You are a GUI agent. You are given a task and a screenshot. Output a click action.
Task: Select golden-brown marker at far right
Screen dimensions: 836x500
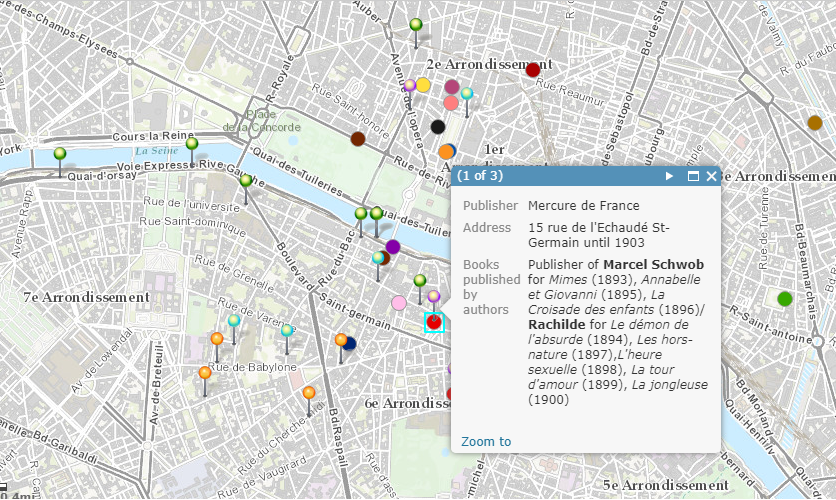click(814, 123)
